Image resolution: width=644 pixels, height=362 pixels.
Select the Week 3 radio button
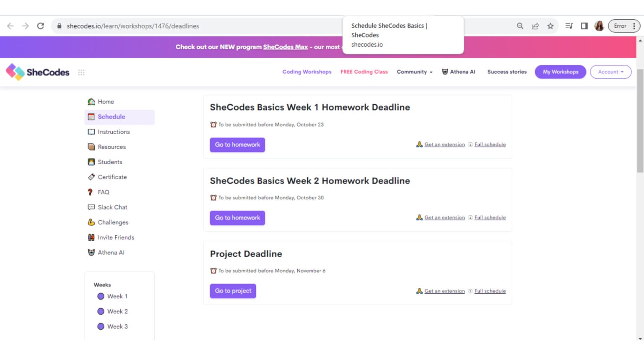click(x=101, y=326)
